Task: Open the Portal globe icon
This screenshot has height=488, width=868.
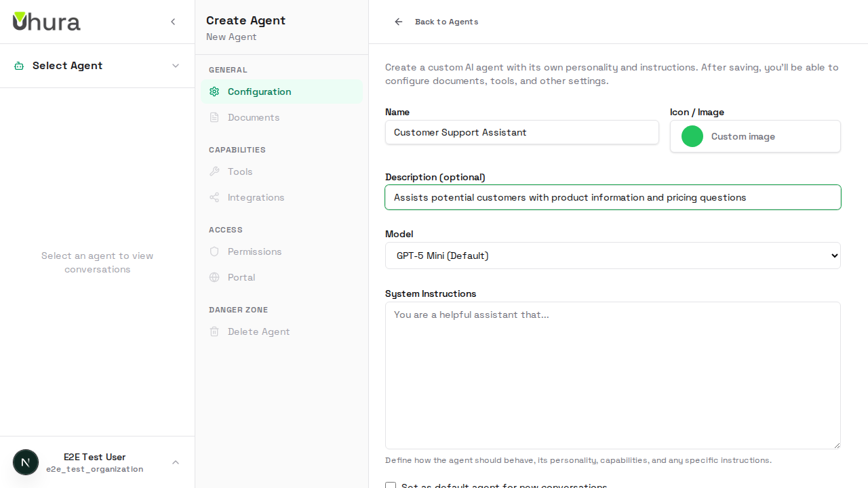Action: coord(214,277)
